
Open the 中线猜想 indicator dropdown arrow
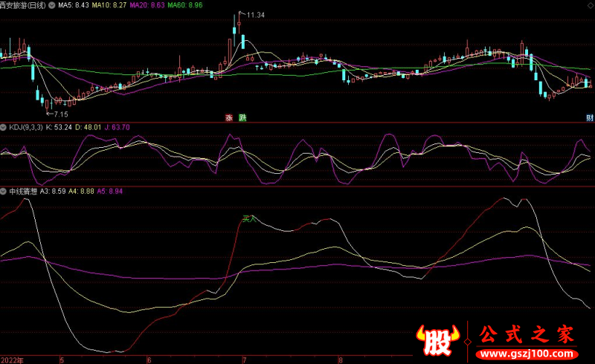[x=4, y=191]
